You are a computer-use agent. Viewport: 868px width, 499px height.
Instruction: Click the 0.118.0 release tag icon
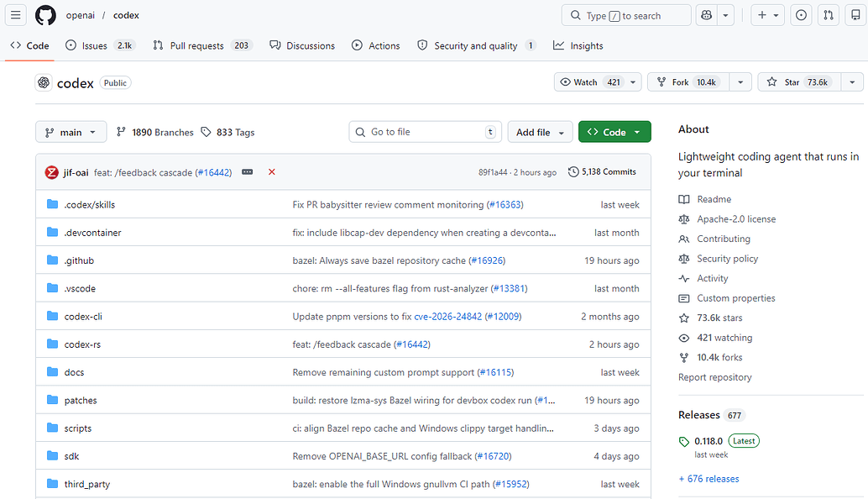[x=684, y=441]
